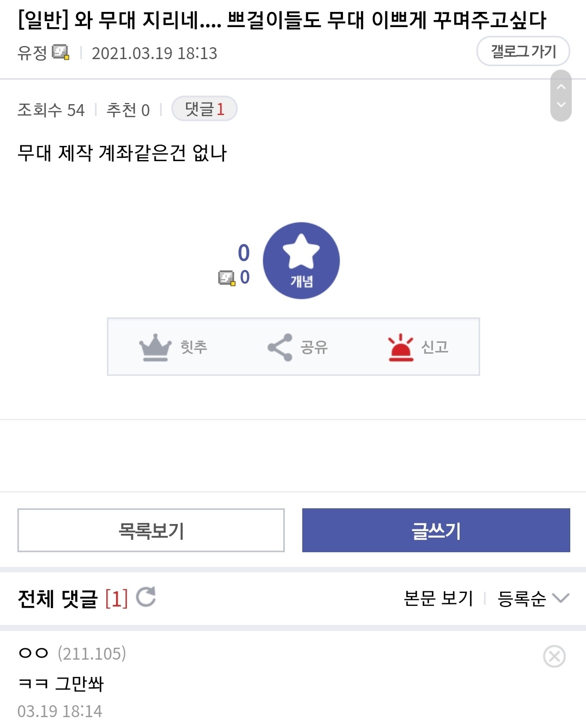This screenshot has width=586, height=728.
Task: Click the crown 힛추 icon
Action: 155,347
